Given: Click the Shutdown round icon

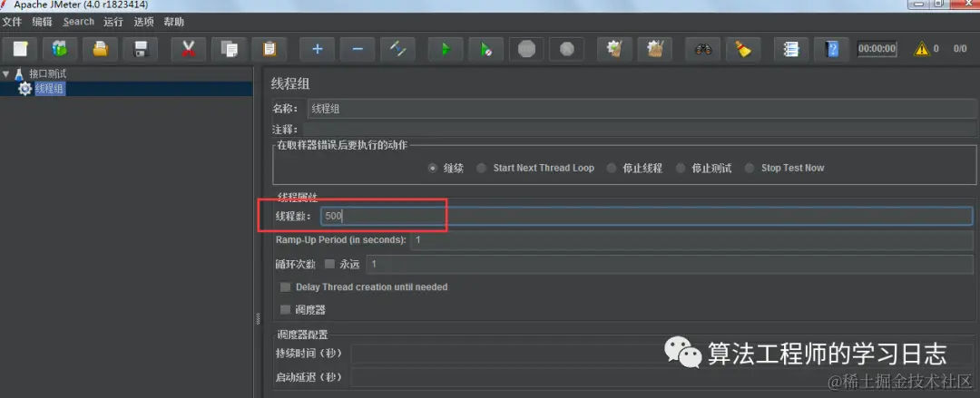Looking at the screenshot, I should pyautogui.click(x=567, y=49).
